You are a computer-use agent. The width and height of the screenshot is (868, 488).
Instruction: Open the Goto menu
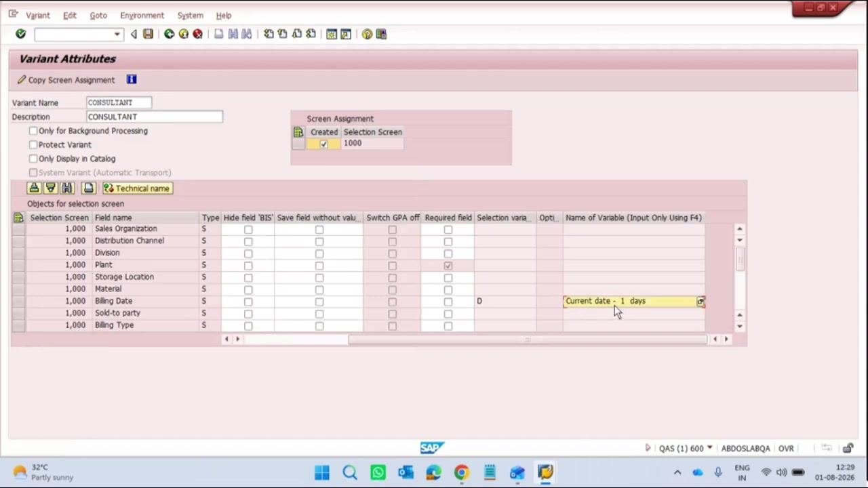point(98,15)
